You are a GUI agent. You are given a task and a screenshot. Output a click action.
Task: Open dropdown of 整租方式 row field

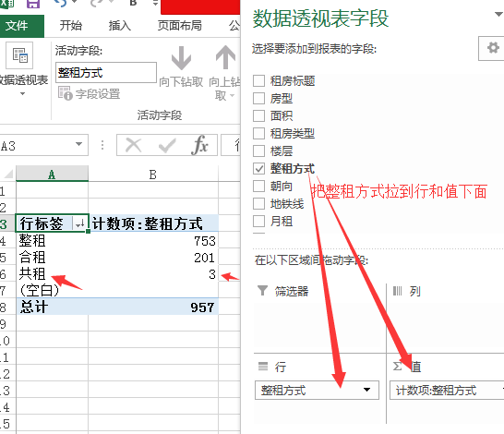pos(366,390)
